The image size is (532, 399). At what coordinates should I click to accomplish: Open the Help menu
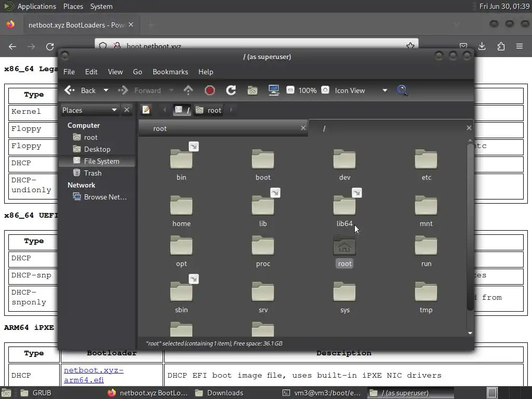click(x=206, y=72)
